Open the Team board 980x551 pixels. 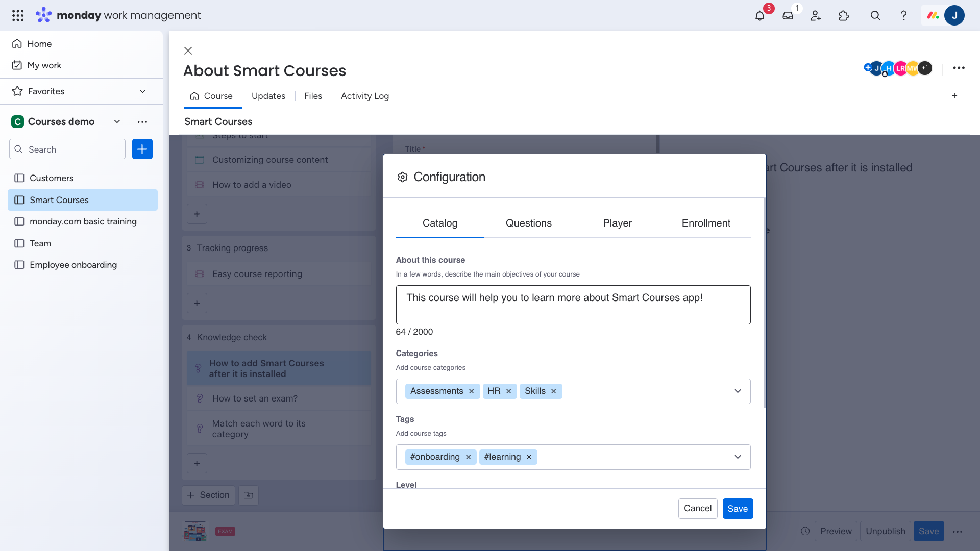point(83,243)
